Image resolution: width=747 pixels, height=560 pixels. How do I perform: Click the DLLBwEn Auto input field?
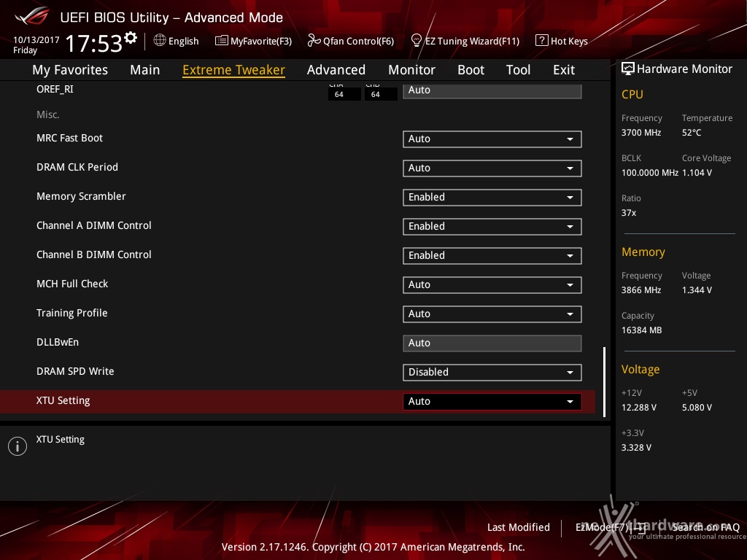(492, 343)
